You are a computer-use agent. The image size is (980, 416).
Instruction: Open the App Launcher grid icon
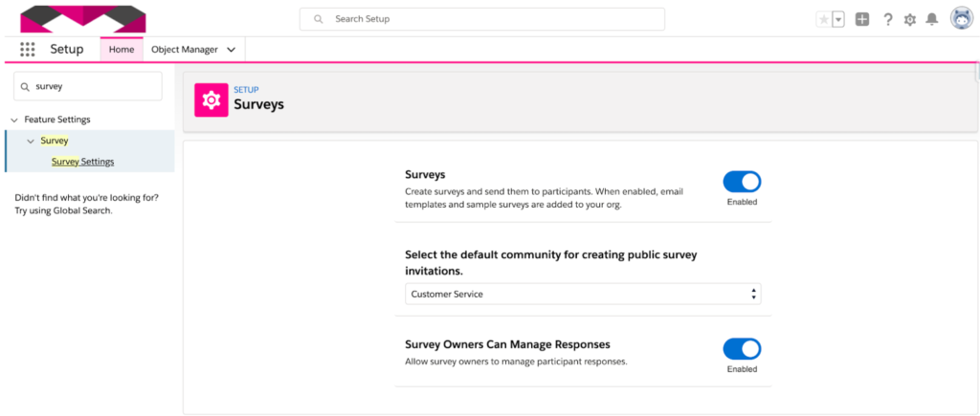click(28, 50)
